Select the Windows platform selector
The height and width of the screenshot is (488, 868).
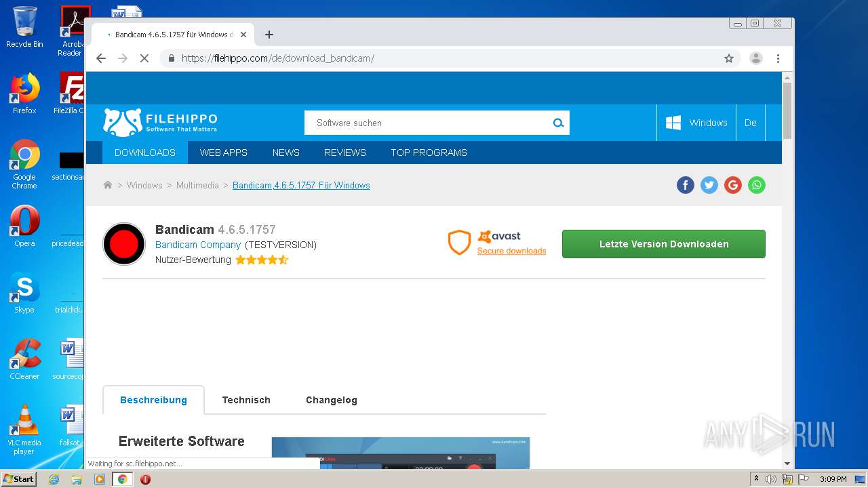[696, 123]
